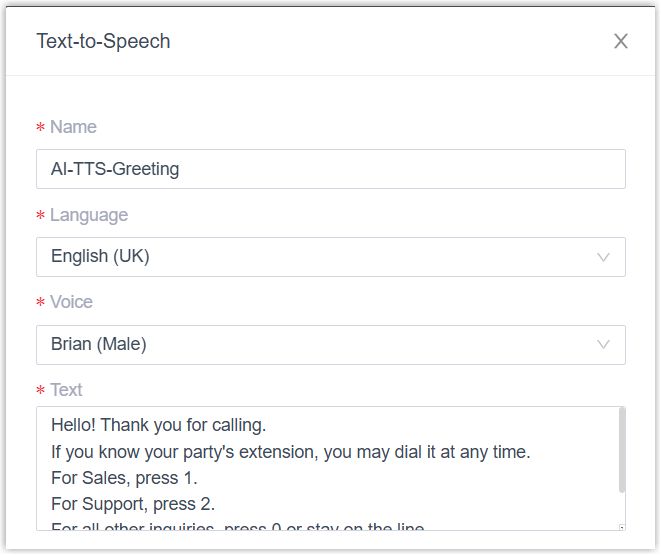661x555 pixels.
Task: Click the "For all other inquiries" line
Action: click(x=238, y=526)
